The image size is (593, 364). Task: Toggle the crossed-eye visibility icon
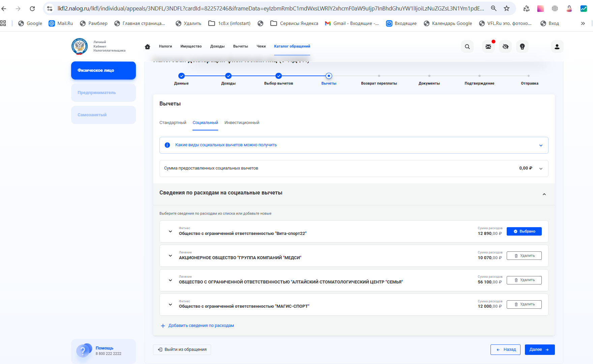point(505,47)
